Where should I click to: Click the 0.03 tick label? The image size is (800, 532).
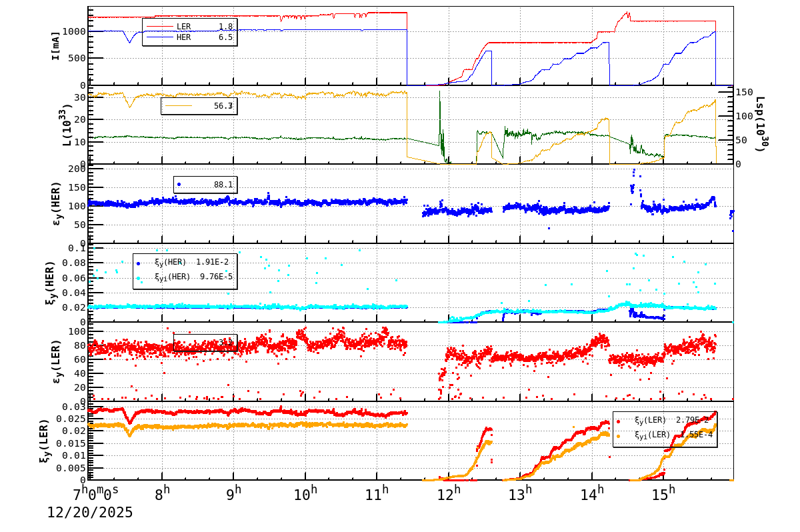(x=75, y=407)
